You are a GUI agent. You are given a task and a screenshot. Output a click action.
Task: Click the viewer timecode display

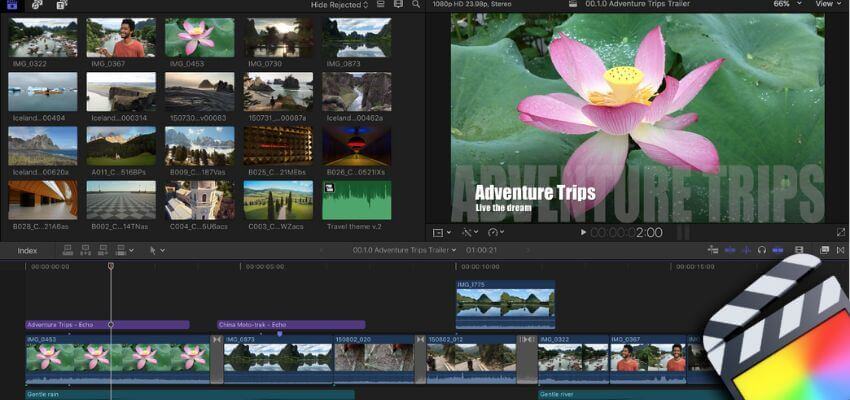pos(626,233)
